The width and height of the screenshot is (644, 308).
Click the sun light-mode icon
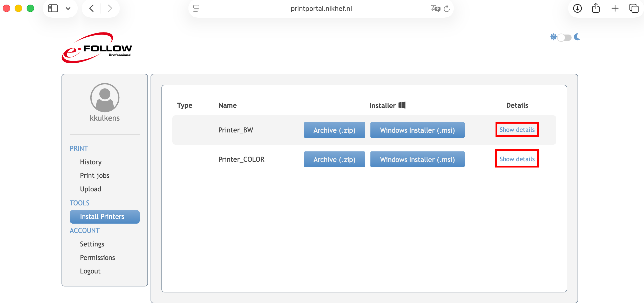coord(553,37)
